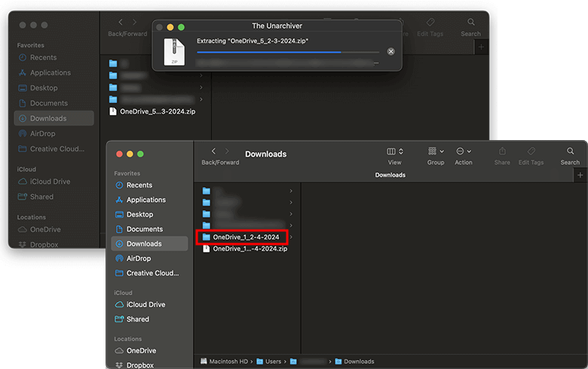Go forward in the back Finder window
The height and width of the screenshot is (369, 588).
coord(134,22)
